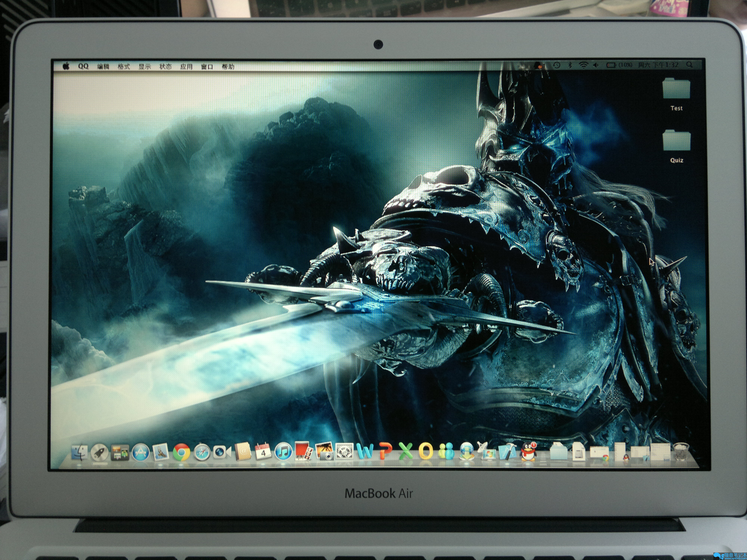Open the Quiz folder on desktop
This screenshot has width=747, height=560.
(x=676, y=147)
